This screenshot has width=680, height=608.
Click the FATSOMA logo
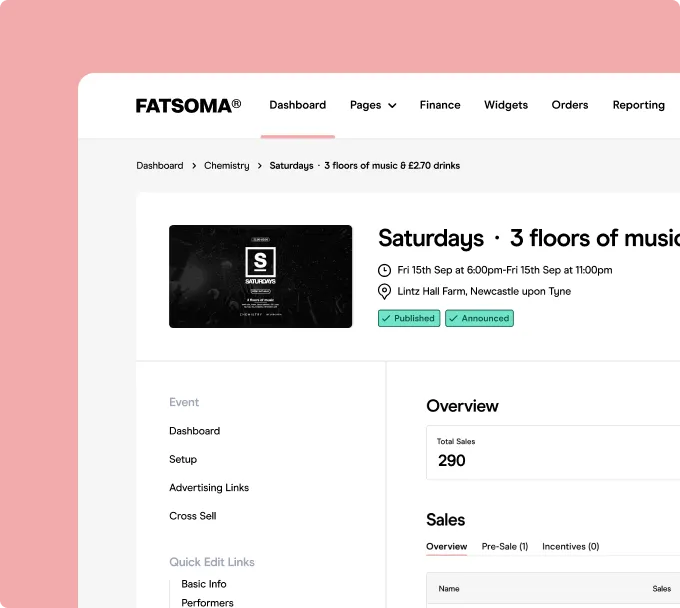[x=188, y=105]
